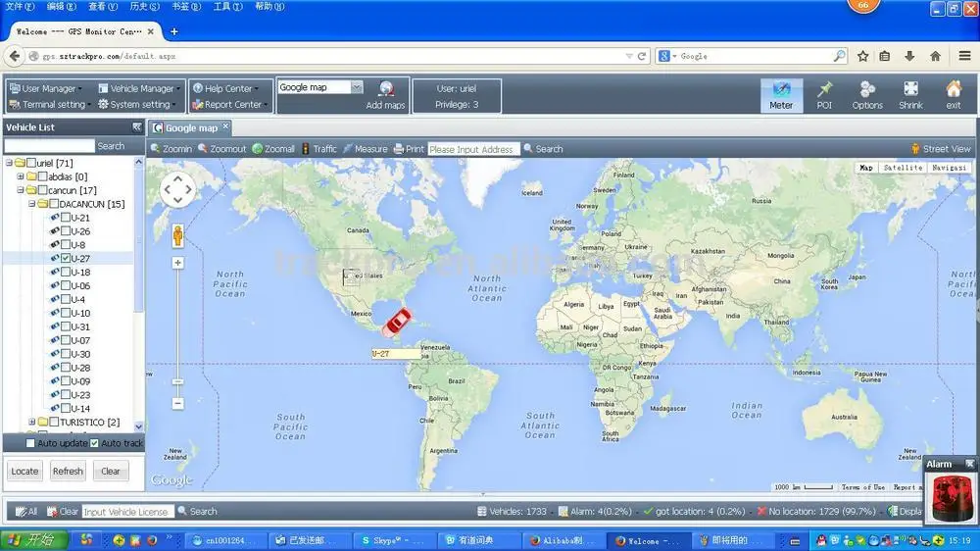Switch to the Satellite map view
This screenshot has height=551, width=980.
click(x=902, y=168)
